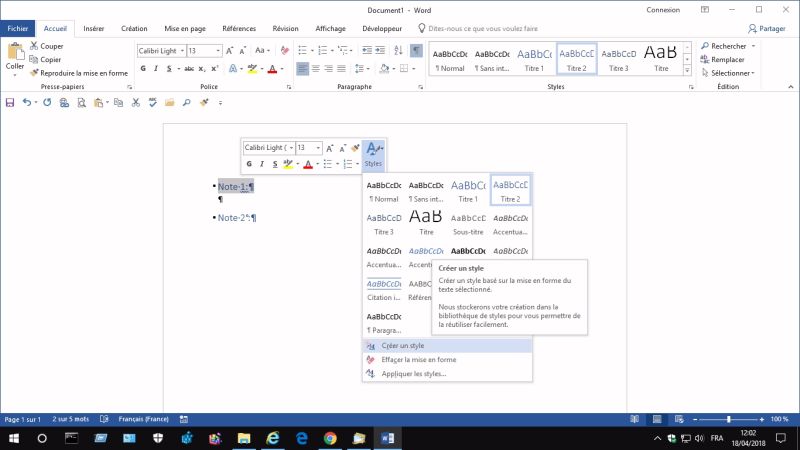The height and width of the screenshot is (450, 800).
Task: Expand styles gallery More arrow
Action: [687, 70]
